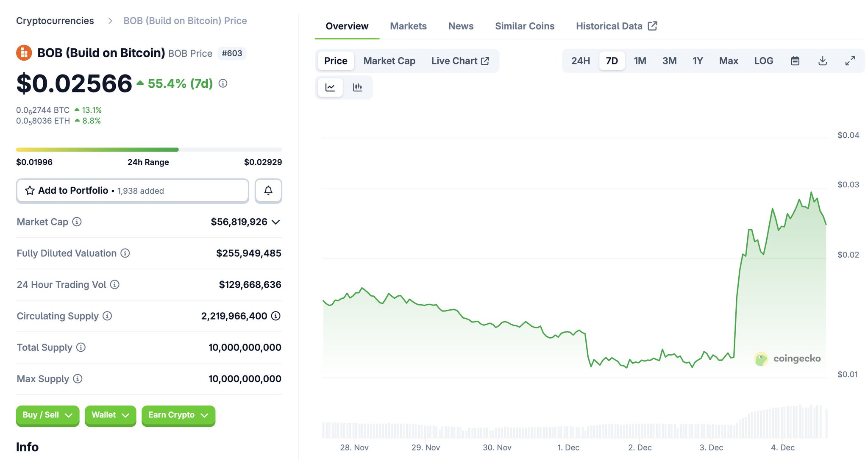Expand chart to fullscreen with arrows icon
Image resolution: width=868 pixels, height=461 pixels.
850,61
